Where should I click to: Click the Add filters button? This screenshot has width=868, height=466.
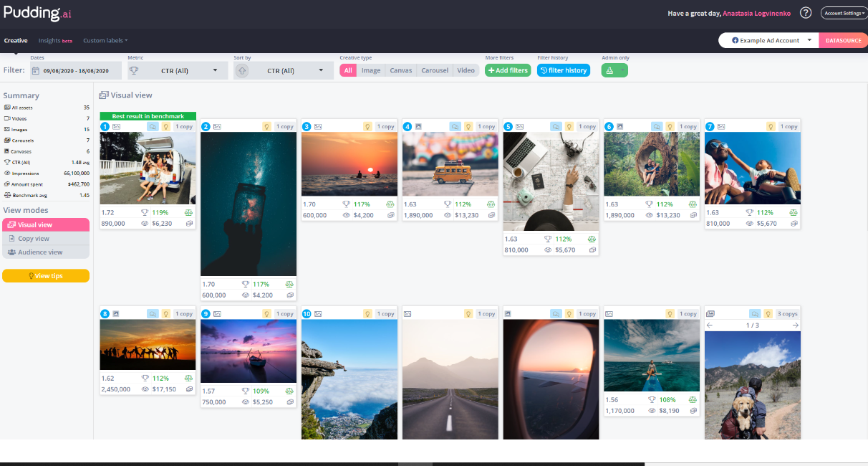[508, 70]
